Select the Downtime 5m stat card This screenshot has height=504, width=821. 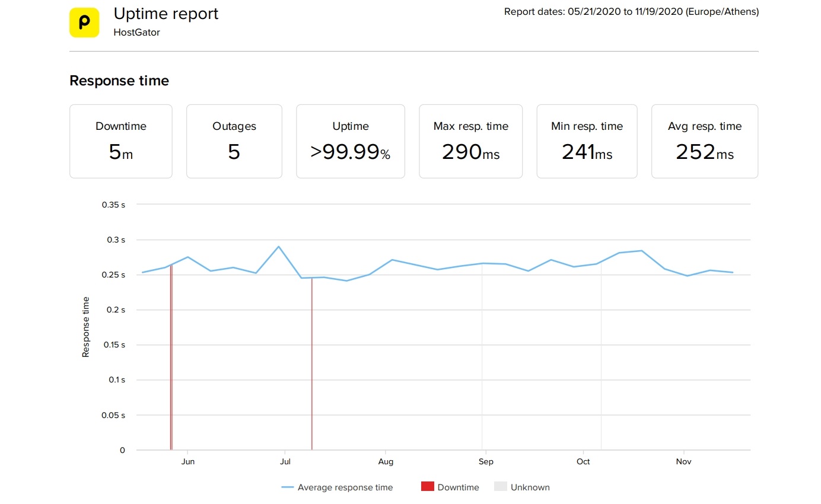(x=121, y=141)
